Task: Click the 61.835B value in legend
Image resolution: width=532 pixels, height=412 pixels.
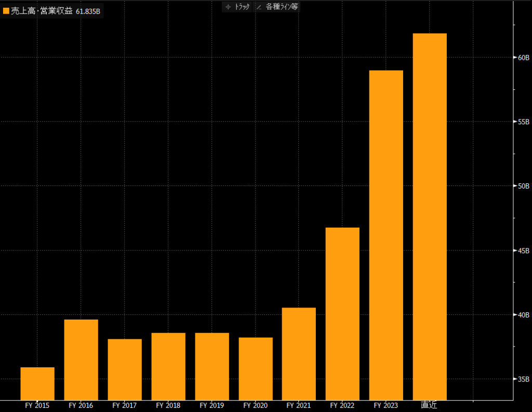Action: (x=88, y=11)
